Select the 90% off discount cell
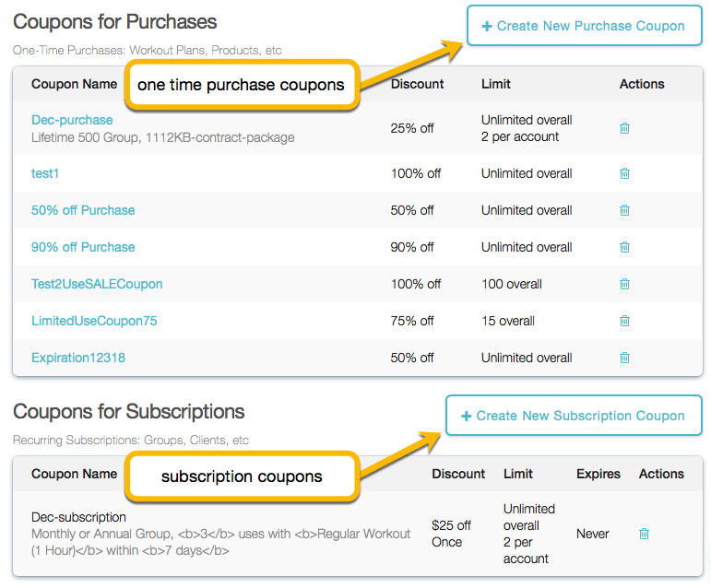Screen dimensions: 711x588 411,247
